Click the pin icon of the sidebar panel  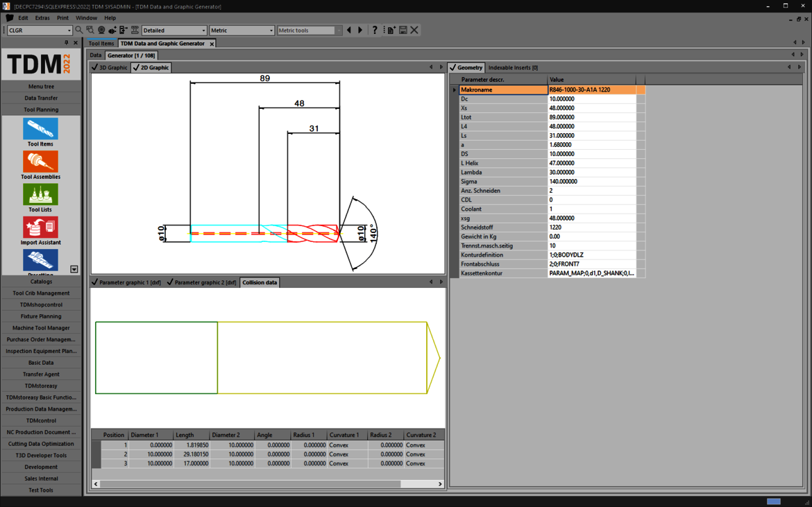[x=67, y=43]
